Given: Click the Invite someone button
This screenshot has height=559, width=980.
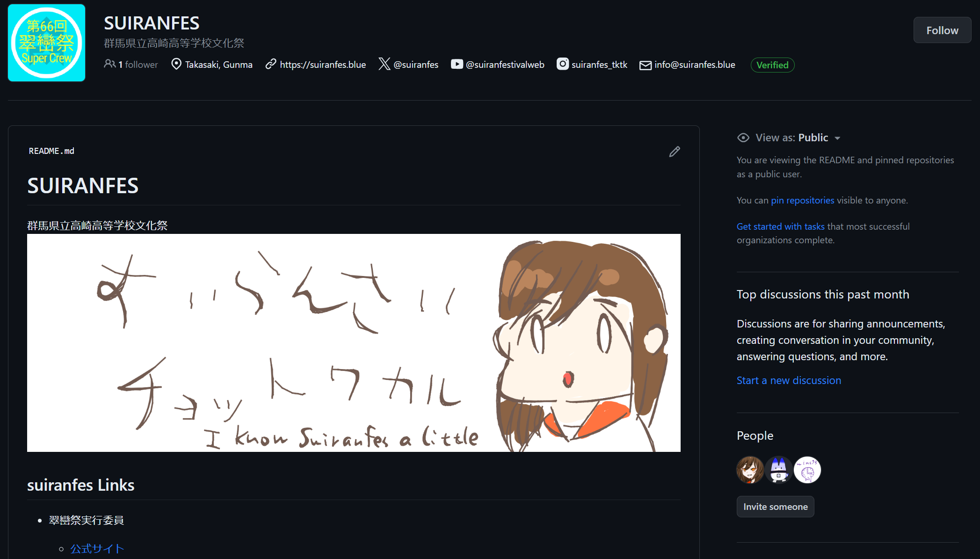Looking at the screenshot, I should [x=776, y=507].
